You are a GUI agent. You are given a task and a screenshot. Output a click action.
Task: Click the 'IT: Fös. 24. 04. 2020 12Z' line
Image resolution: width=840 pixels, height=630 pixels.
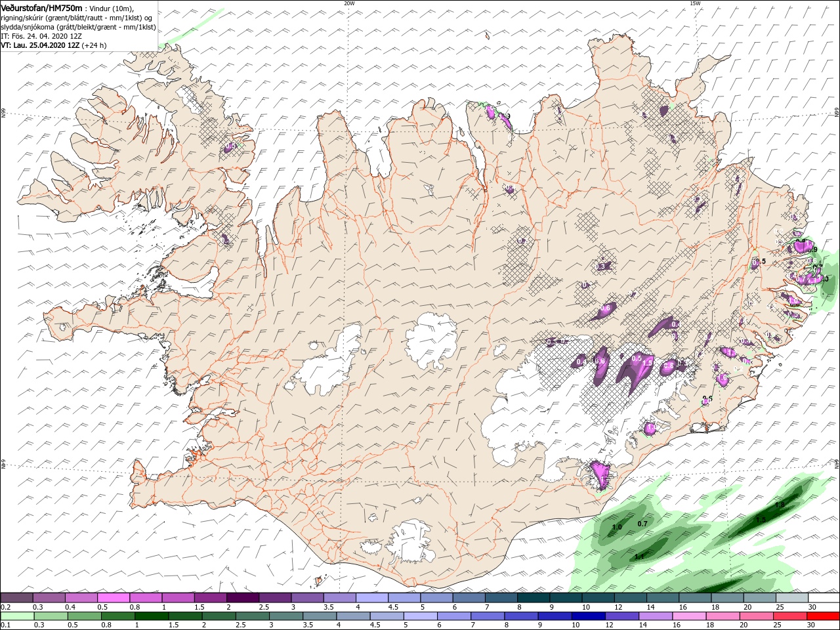41,36
